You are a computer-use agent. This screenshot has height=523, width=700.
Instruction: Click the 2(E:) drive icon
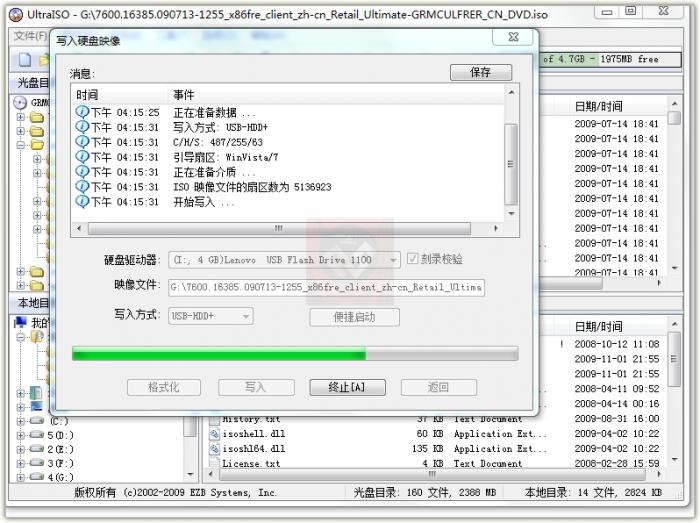(37, 449)
